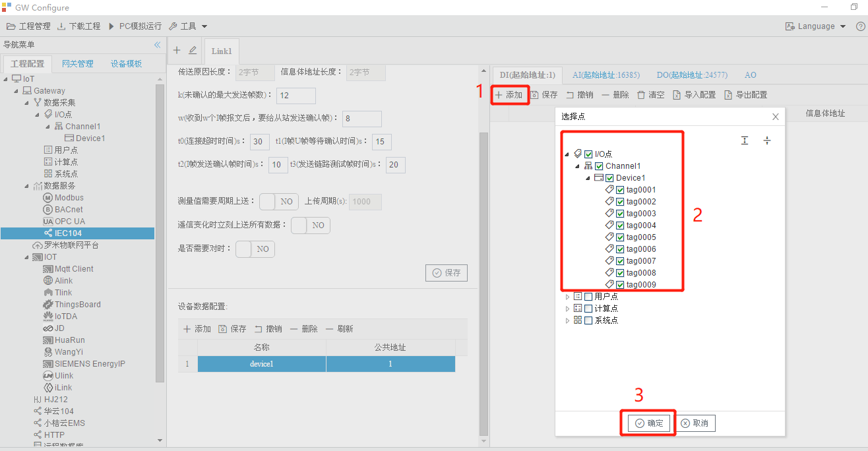
Task: Click the 罗米物联网平台 cloud icon
Action: click(x=38, y=245)
